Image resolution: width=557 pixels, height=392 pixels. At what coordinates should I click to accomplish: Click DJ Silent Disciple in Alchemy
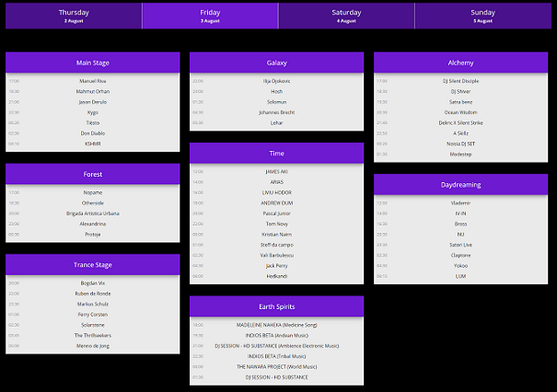point(460,81)
